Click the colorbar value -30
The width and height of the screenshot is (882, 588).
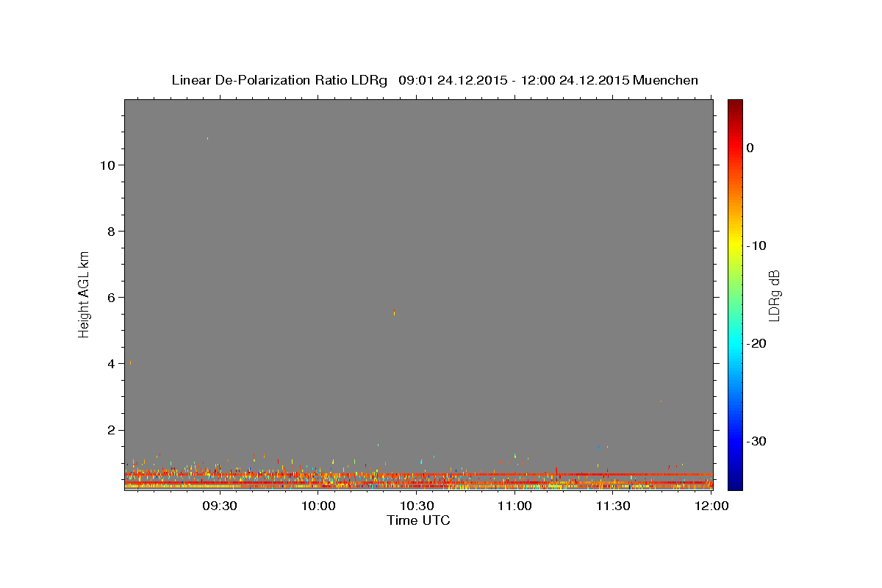757,441
